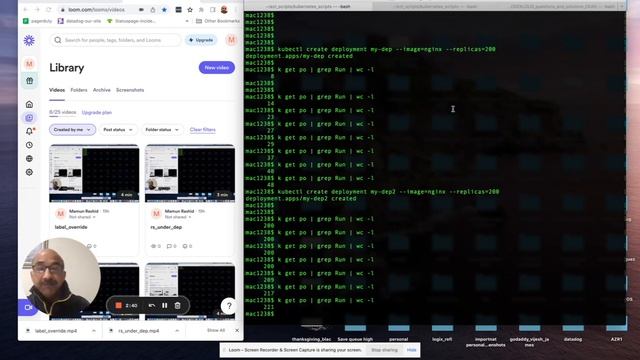The image size is (640, 360).
Task: Pause the Loom recording
Action: [x=164, y=305]
